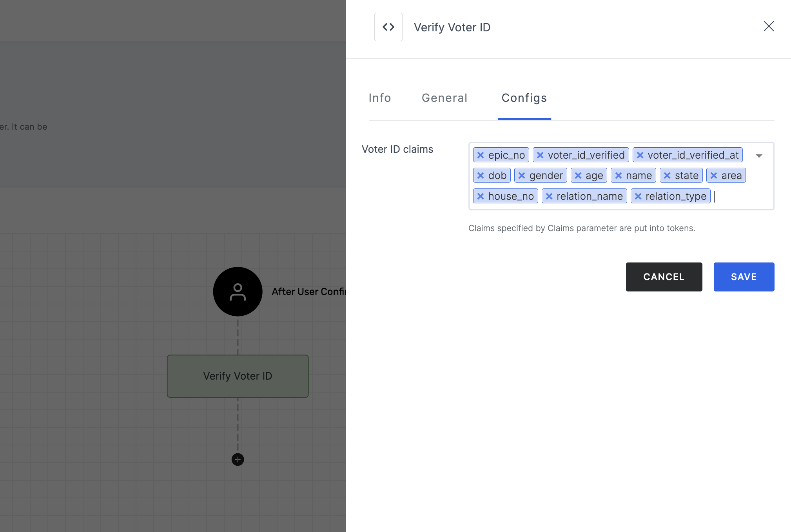Click the close X icon on epic_no claim
Image resolution: width=791 pixels, height=532 pixels.
pyautogui.click(x=481, y=155)
